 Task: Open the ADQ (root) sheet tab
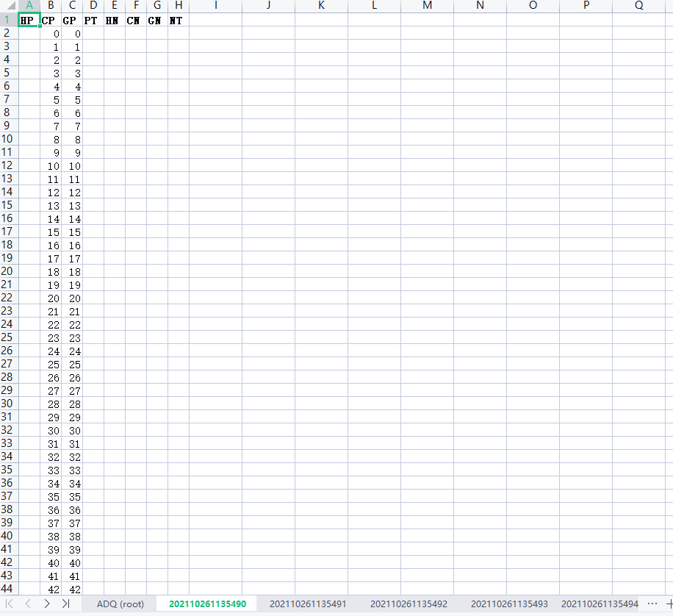point(120,604)
